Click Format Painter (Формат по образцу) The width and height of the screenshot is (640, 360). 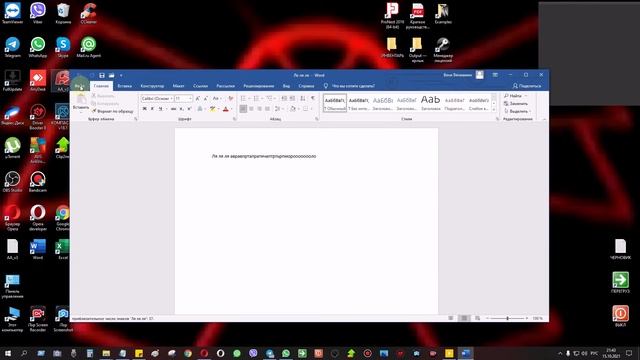coord(113,111)
